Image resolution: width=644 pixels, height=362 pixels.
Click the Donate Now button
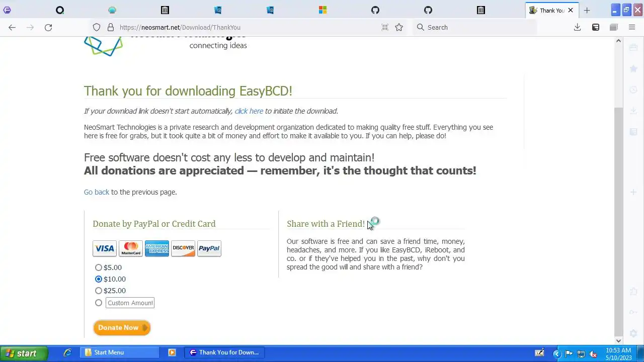click(122, 328)
